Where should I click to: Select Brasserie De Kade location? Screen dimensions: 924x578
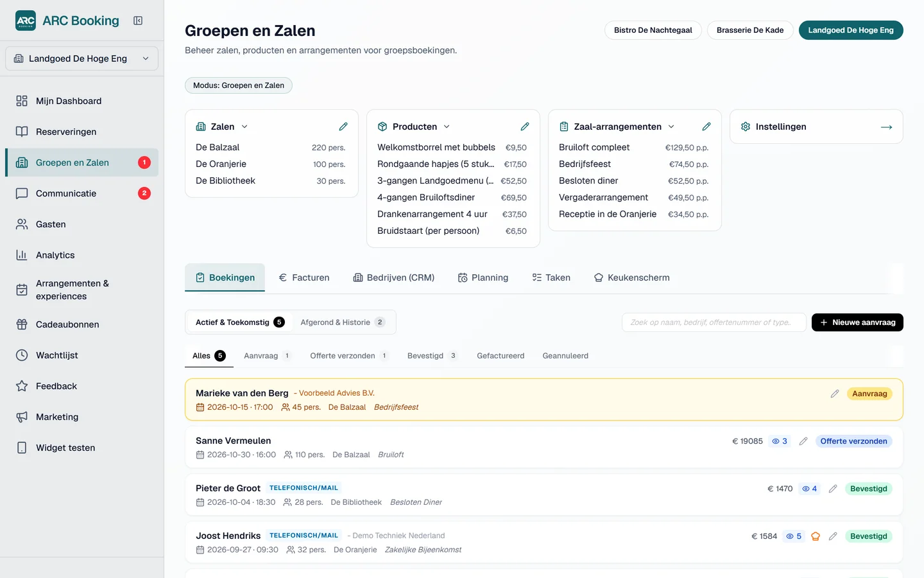(750, 30)
